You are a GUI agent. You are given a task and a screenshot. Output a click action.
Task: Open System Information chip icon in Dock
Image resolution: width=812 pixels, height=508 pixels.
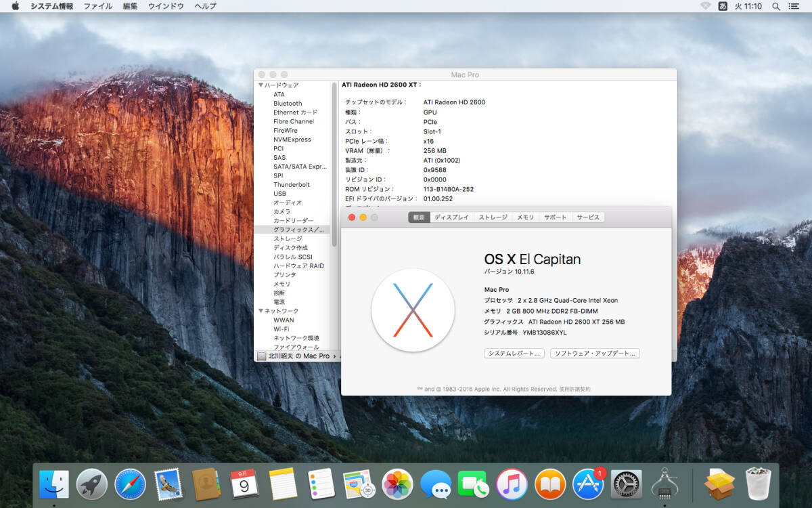click(664, 484)
